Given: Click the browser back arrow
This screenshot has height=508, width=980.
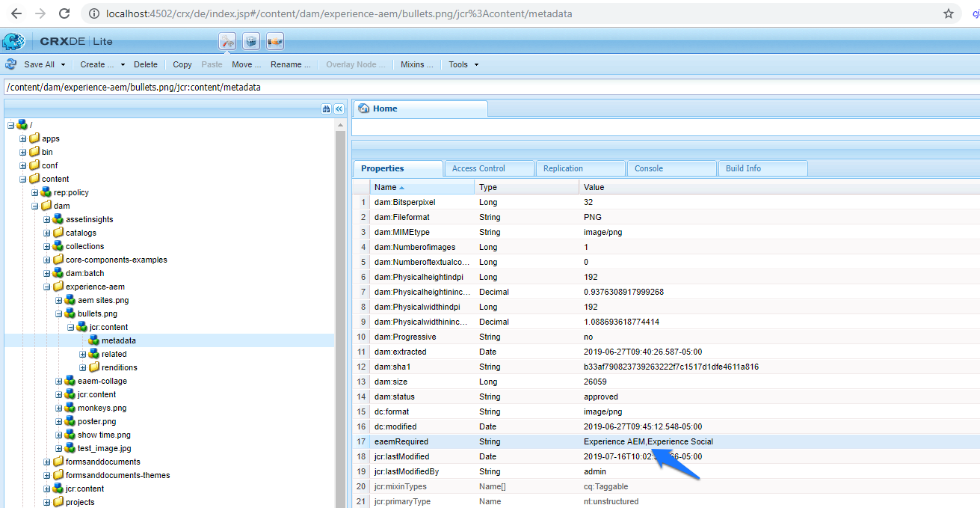Looking at the screenshot, I should pos(16,13).
